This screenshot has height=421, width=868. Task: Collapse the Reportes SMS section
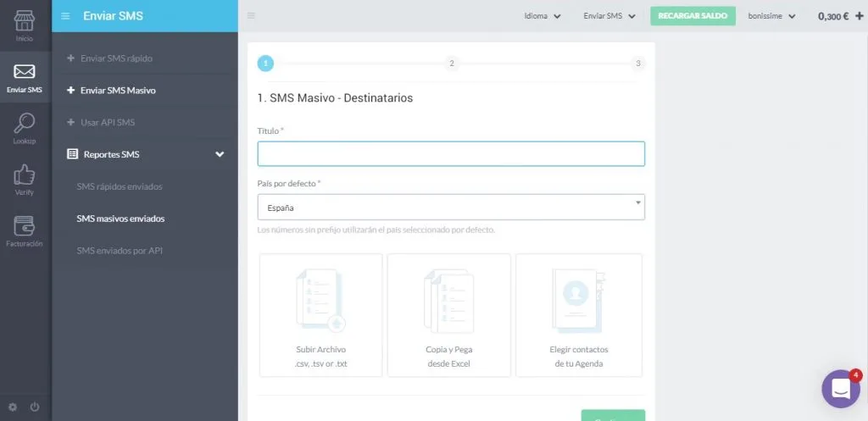coord(220,154)
